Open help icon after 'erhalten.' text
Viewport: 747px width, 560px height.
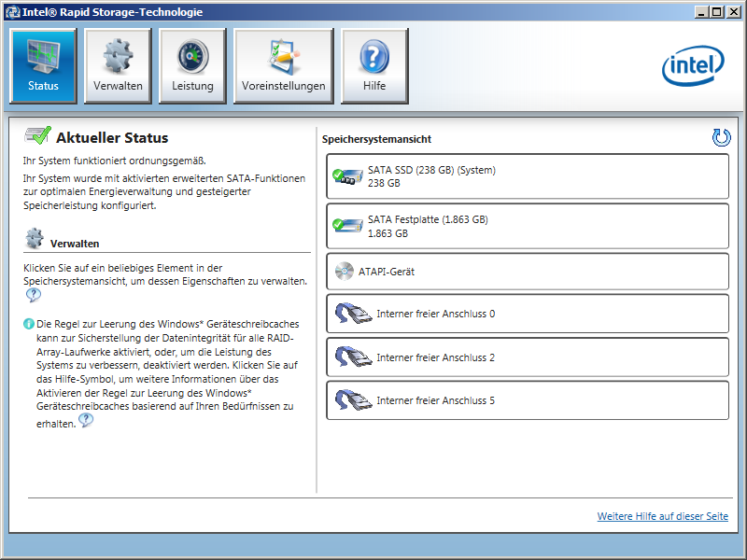[x=86, y=420]
